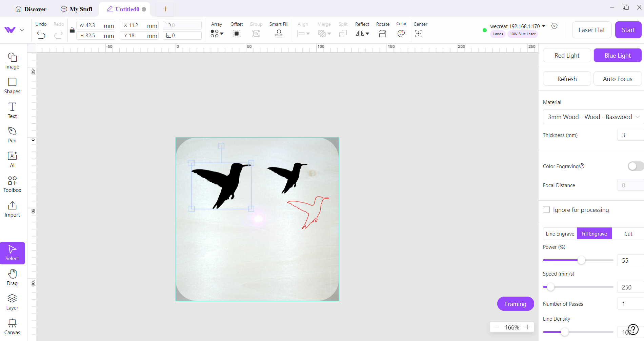
Task: Click the Thickness value field
Action: [631, 135]
